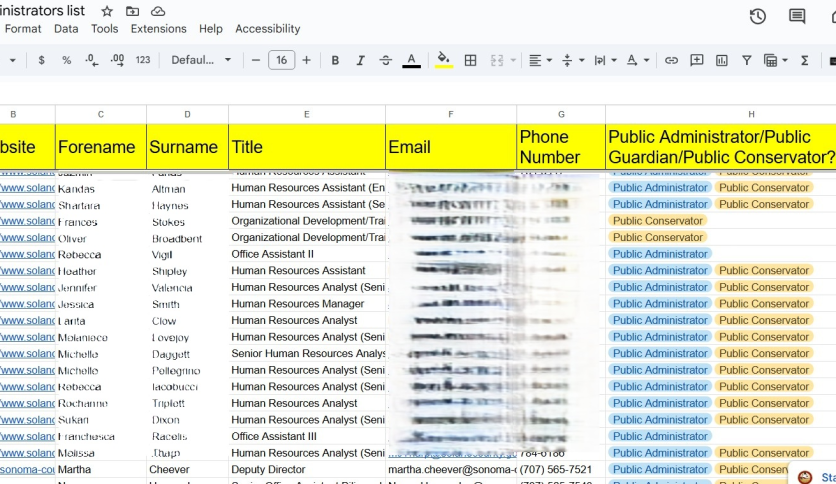Open more number formats 123
Viewport: 836px width, 484px height.
point(143,60)
